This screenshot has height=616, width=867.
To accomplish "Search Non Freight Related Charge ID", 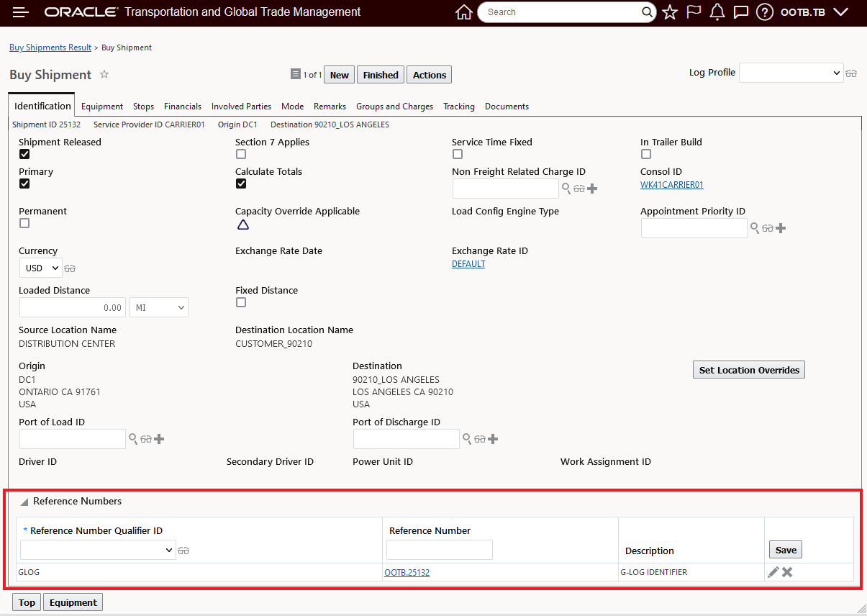I will [566, 189].
